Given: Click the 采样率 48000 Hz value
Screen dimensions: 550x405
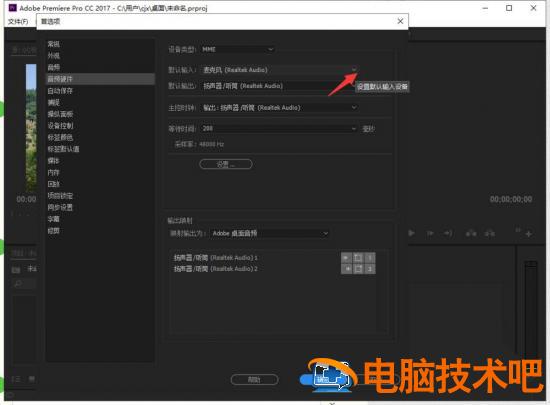Looking at the screenshot, I should 211,144.
